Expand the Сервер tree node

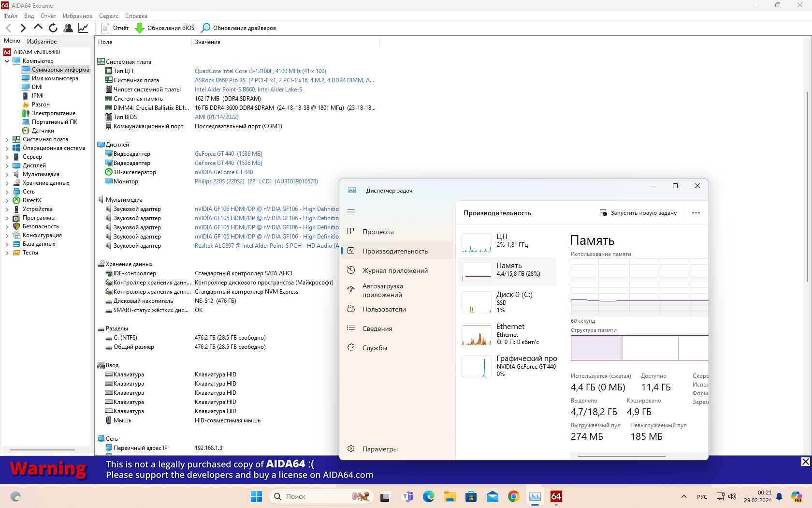tap(7, 157)
